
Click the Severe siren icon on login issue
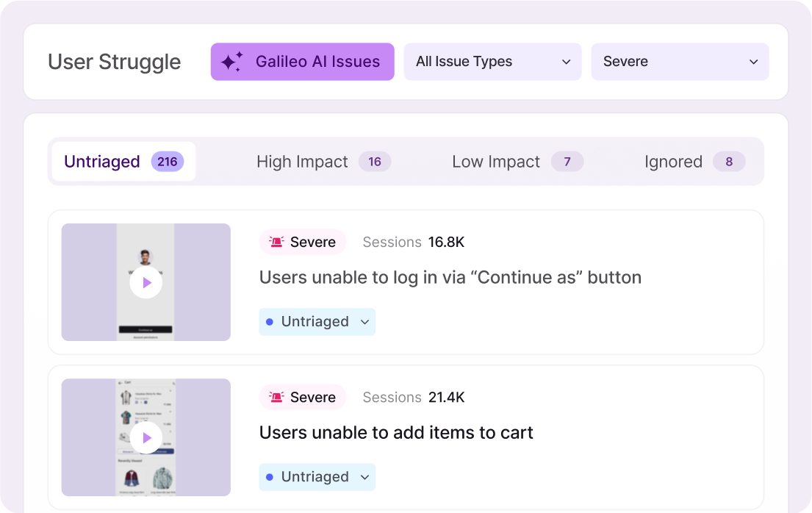pos(276,242)
